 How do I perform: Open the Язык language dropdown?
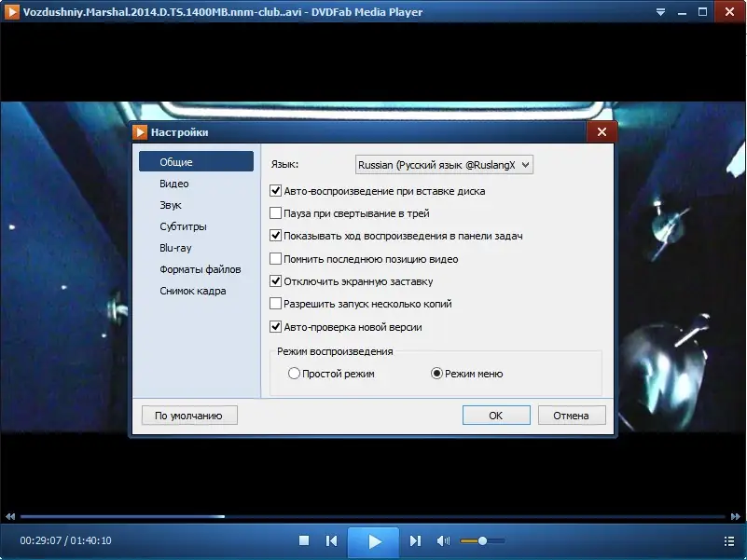pos(444,165)
